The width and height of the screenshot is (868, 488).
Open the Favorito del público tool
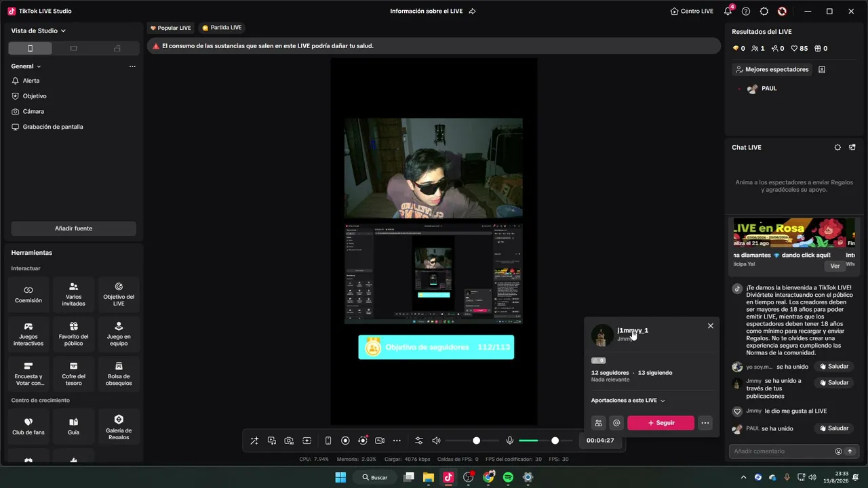[74, 334]
